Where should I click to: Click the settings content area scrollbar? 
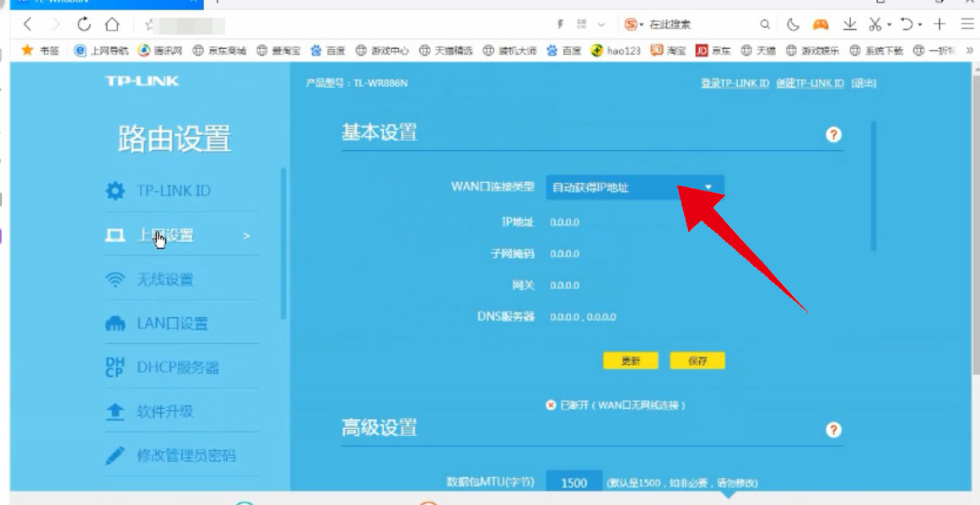(x=873, y=186)
